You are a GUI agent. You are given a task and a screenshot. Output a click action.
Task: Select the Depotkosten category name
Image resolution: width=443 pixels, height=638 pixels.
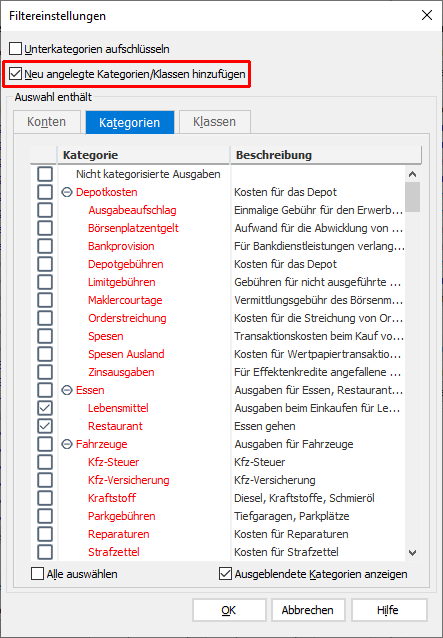tap(107, 192)
